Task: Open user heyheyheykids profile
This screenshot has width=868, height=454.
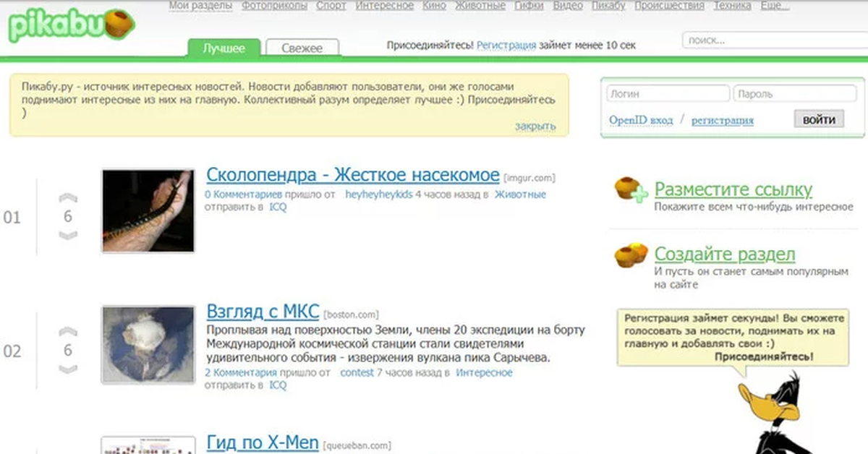Action: (x=378, y=194)
